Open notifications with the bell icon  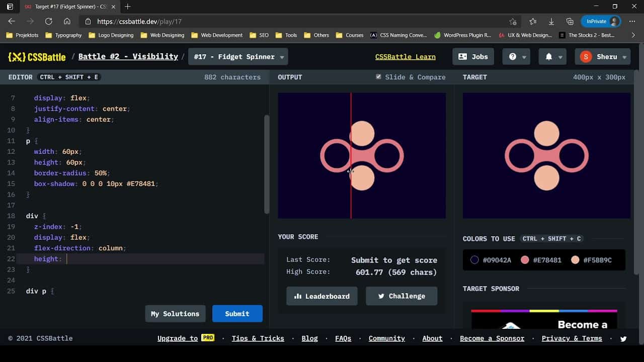pos(549,56)
